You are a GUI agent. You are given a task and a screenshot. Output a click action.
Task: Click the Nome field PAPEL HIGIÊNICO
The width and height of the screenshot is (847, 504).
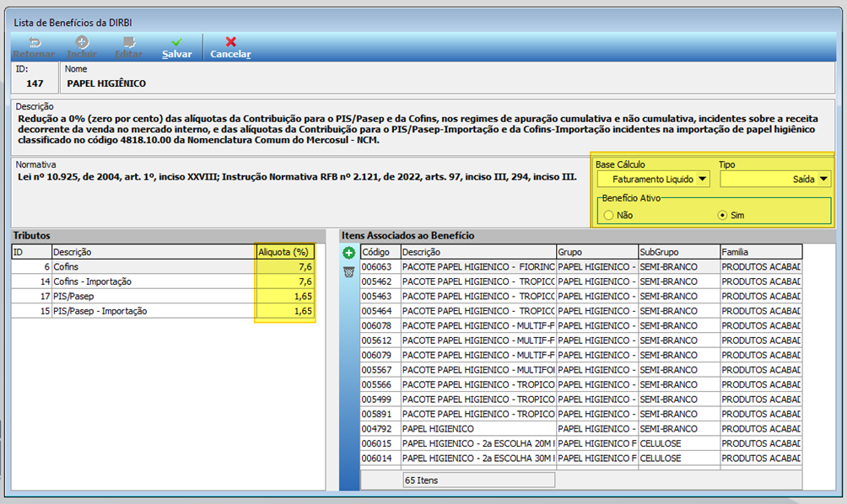[106, 83]
